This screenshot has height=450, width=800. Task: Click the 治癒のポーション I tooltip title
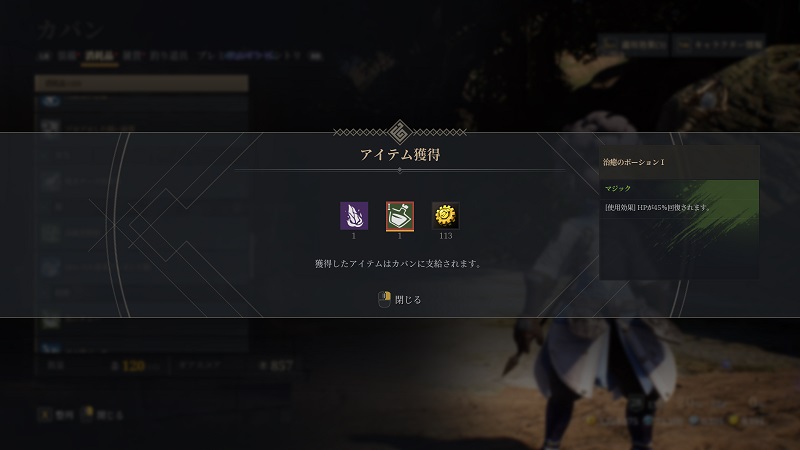click(x=633, y=162)
